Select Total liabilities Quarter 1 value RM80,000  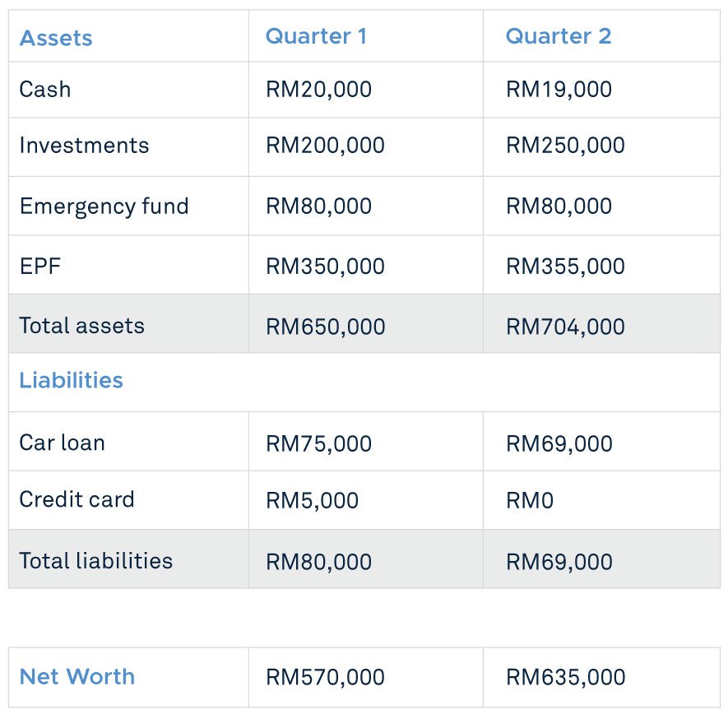click(x=318, y=563)
